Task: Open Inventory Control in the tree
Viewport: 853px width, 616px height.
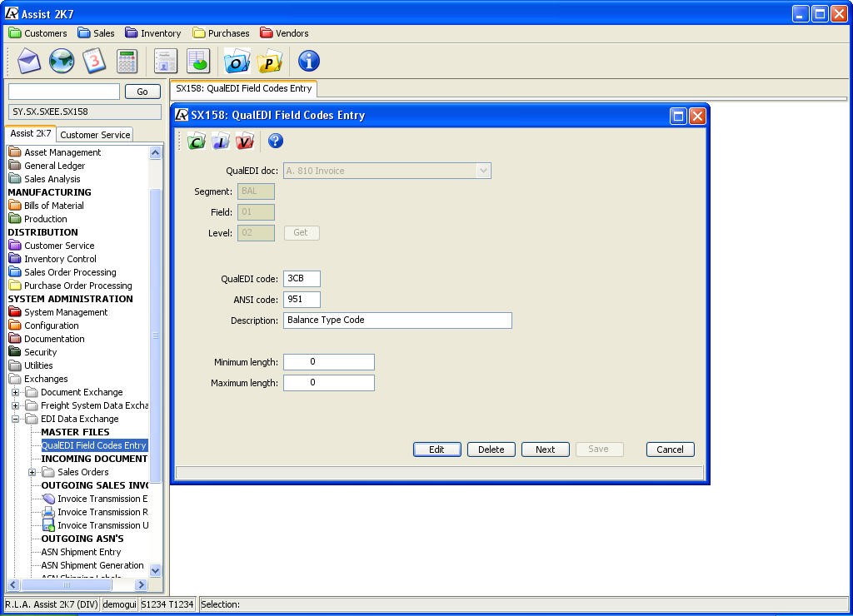Action: 52,259
